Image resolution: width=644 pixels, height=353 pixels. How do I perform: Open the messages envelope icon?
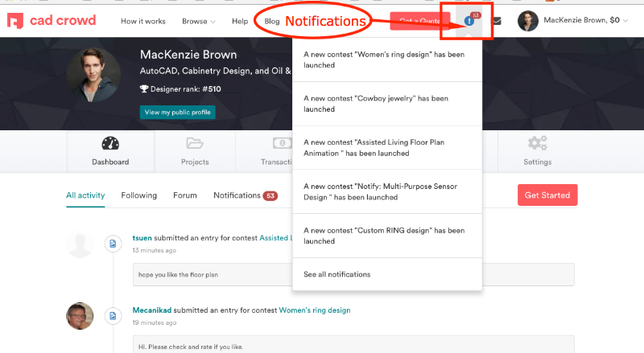click(497, 21)
